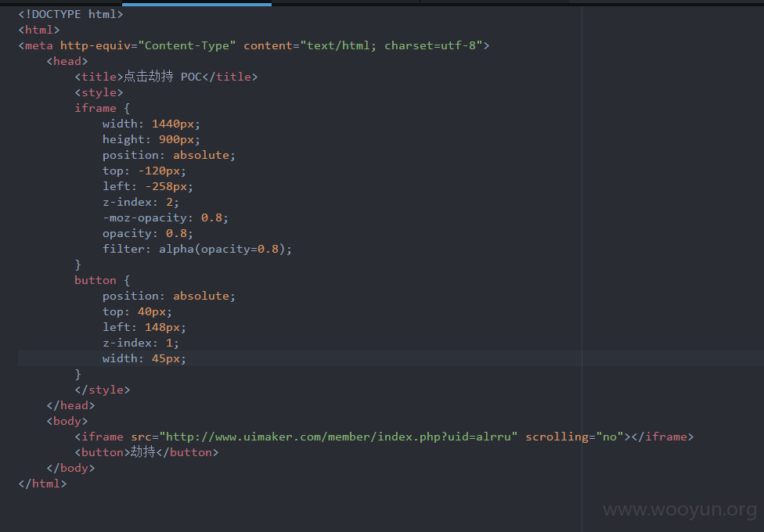The image size is (764, 532).
Task: Click the 'z-index: 1;' line
Action: tap(141, 343)
